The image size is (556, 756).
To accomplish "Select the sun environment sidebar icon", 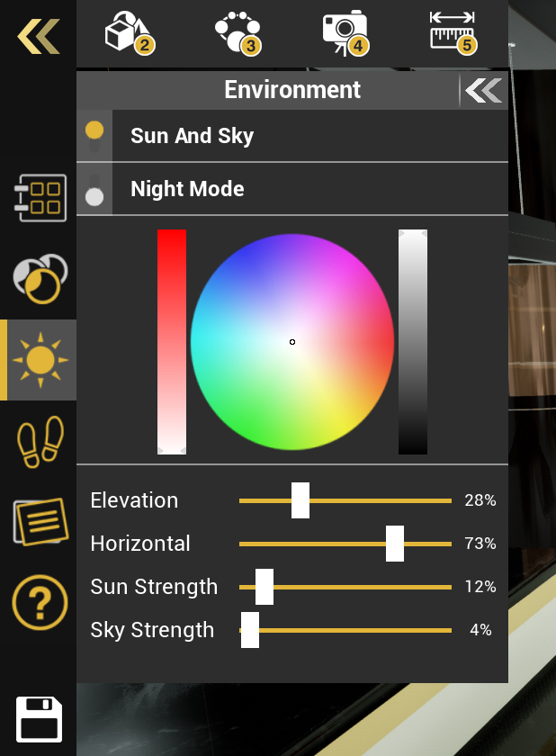I will coord(40,360).
